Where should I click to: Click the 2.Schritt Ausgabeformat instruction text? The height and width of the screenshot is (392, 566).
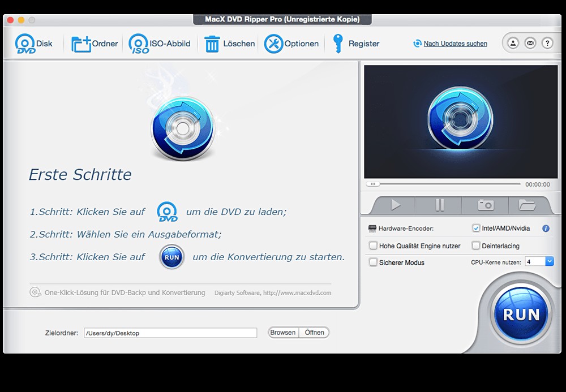pyautogui.click(x=126, y=234)
